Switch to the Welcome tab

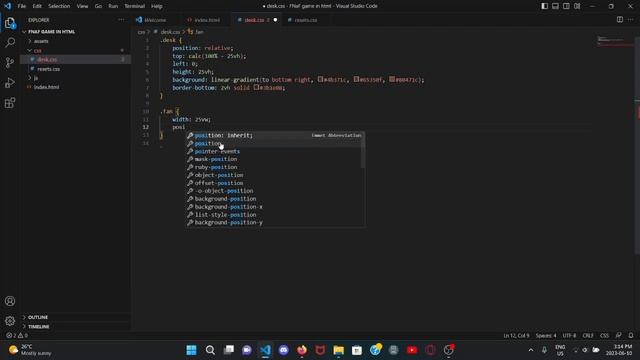pyautogui.click(x=156, y=20)
